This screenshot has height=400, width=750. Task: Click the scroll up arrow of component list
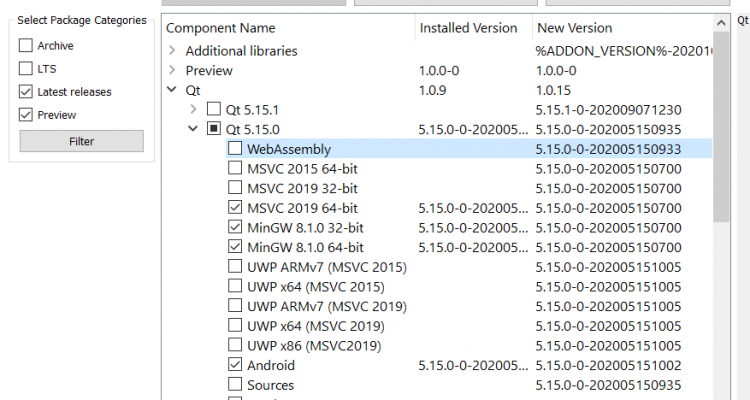721,23
